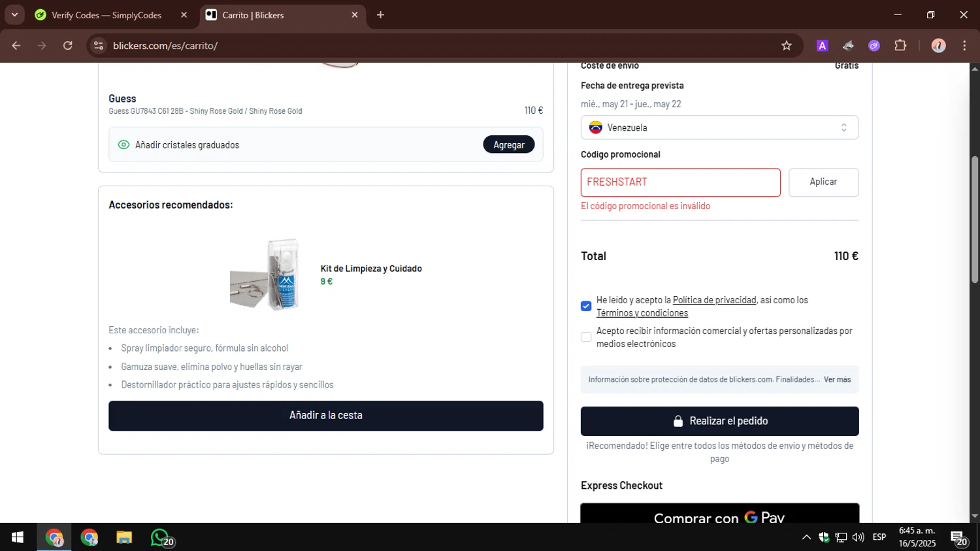Click the Agregar button for graduated lenses
980x551 pixels.
509,145
